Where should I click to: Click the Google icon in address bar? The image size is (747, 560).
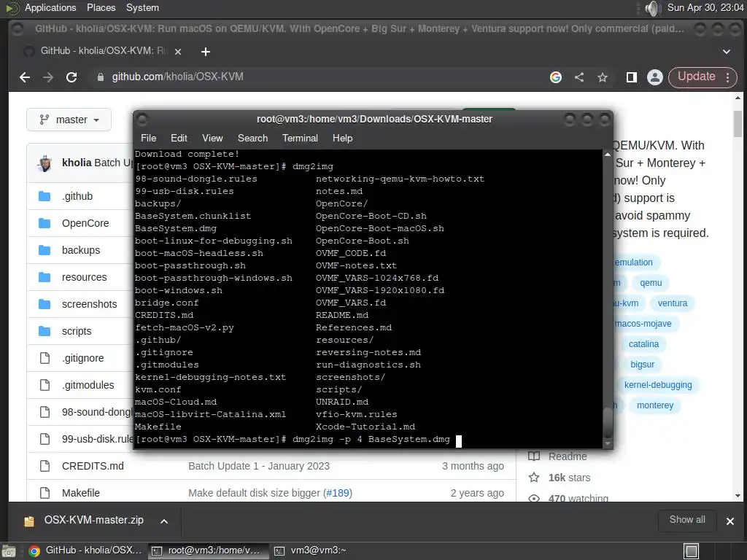click(555, 77)
